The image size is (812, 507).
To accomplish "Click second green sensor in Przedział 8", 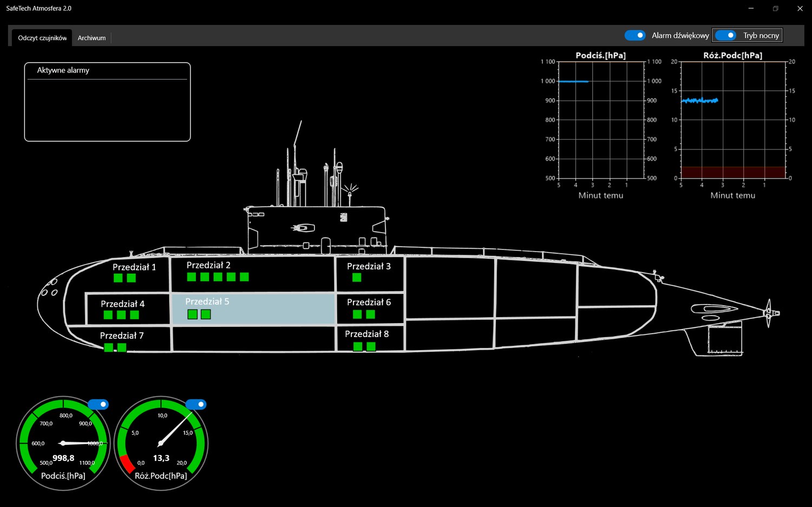I will [x=371, y=347].
